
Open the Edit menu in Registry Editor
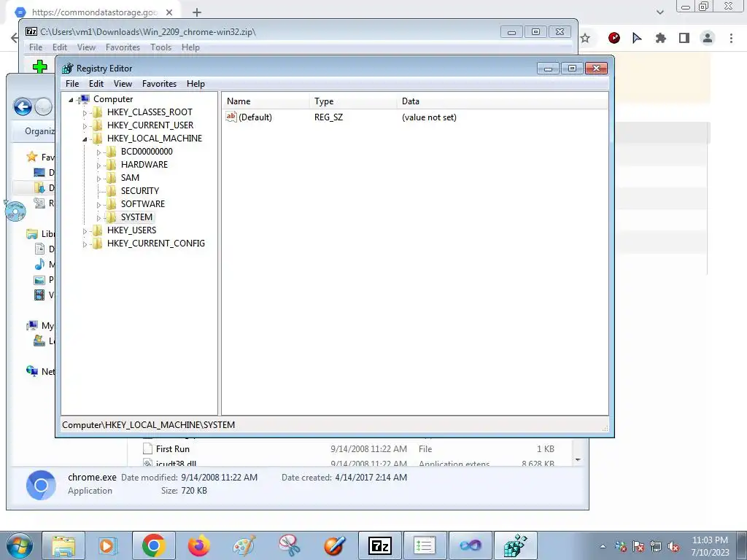coord(96,84)
